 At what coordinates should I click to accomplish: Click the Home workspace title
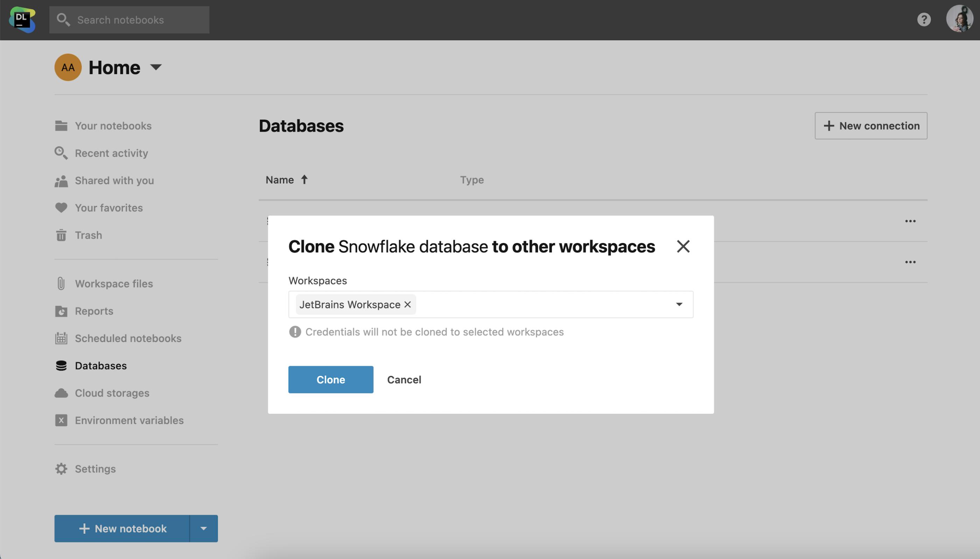(114, 68)
